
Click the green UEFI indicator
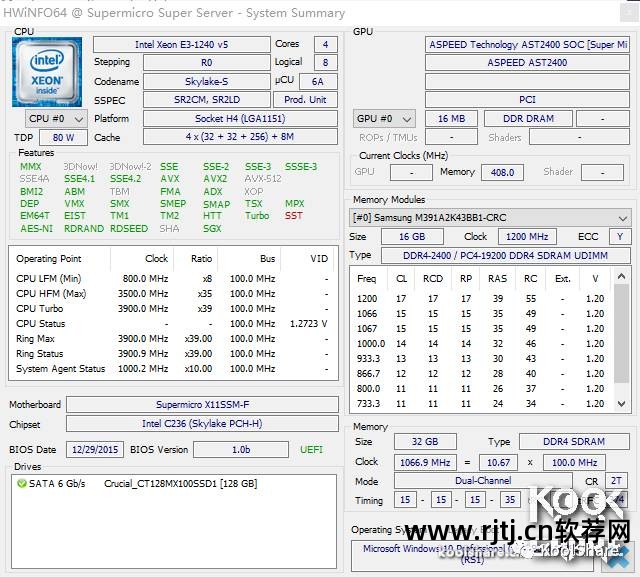click(311, 450)
